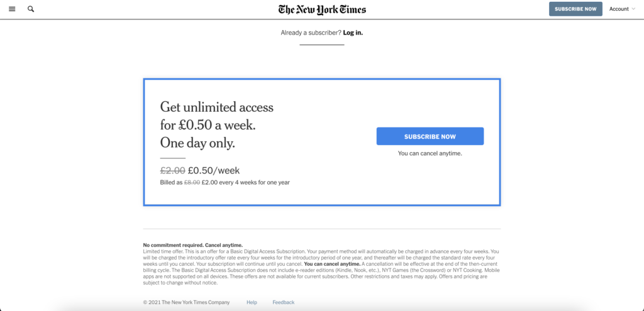Screen dimensions: 644x311
Task: Open the hamburger sections menu
Action: click(12, 9)
